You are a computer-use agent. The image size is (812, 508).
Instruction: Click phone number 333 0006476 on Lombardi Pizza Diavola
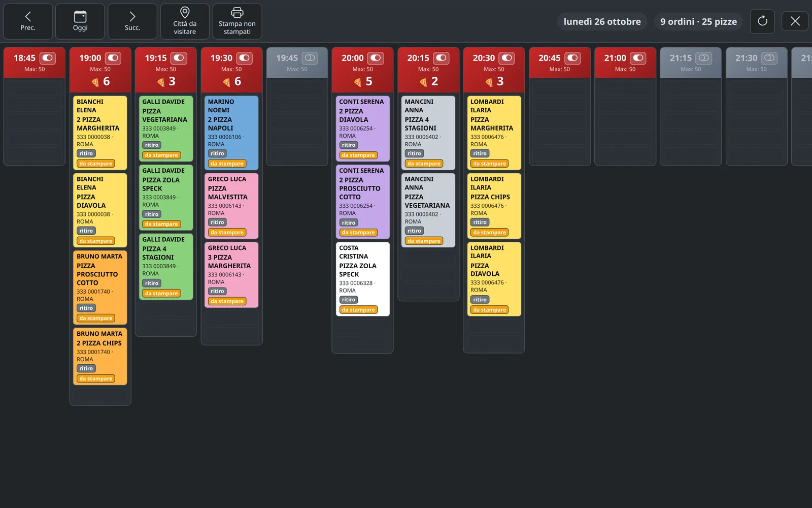487,282
